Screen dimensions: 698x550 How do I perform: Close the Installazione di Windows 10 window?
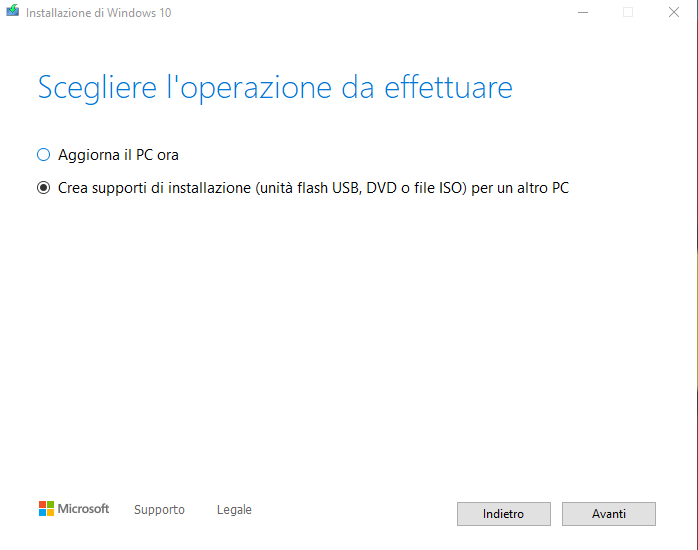674,13
